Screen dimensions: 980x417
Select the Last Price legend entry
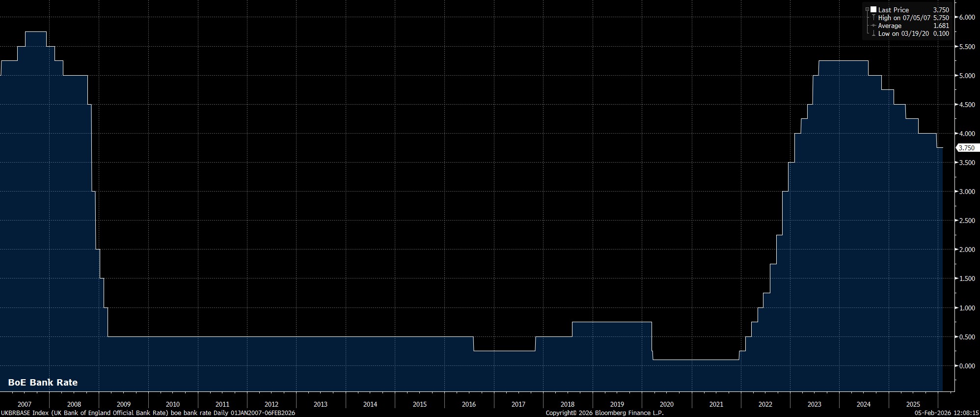coord(893,10)
